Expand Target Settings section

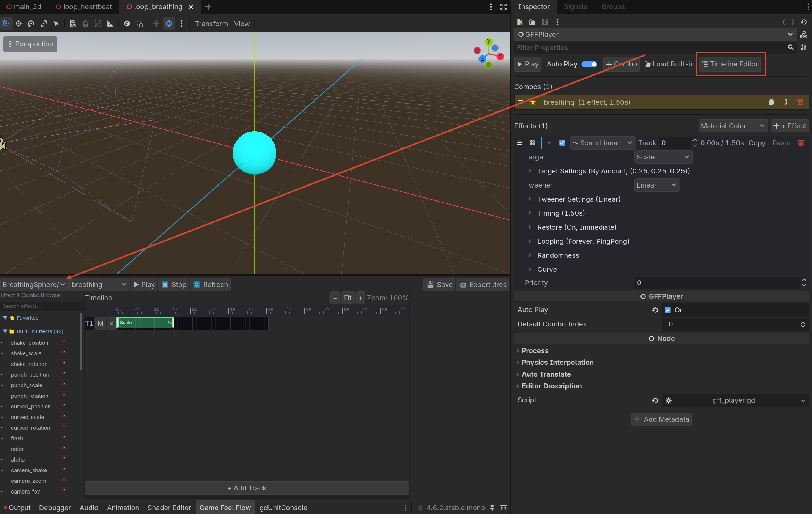[530, 171]
